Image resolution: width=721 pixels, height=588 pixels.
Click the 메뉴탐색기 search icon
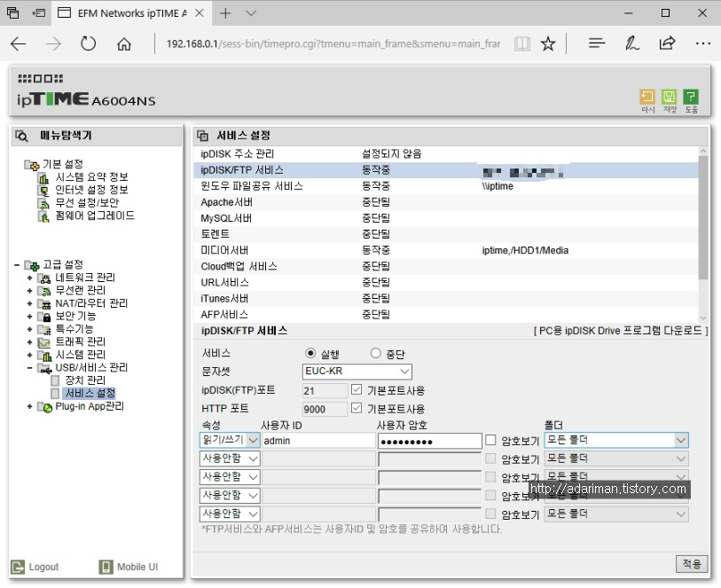pyautogui.click(x=21, y=136)
